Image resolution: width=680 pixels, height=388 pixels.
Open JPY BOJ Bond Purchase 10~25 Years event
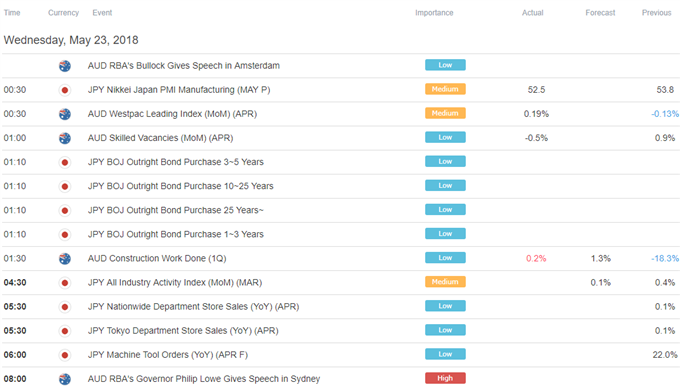180,186
